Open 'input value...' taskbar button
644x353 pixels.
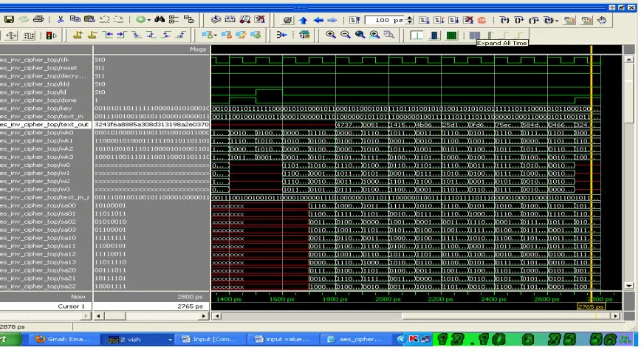tap(283, 339)
